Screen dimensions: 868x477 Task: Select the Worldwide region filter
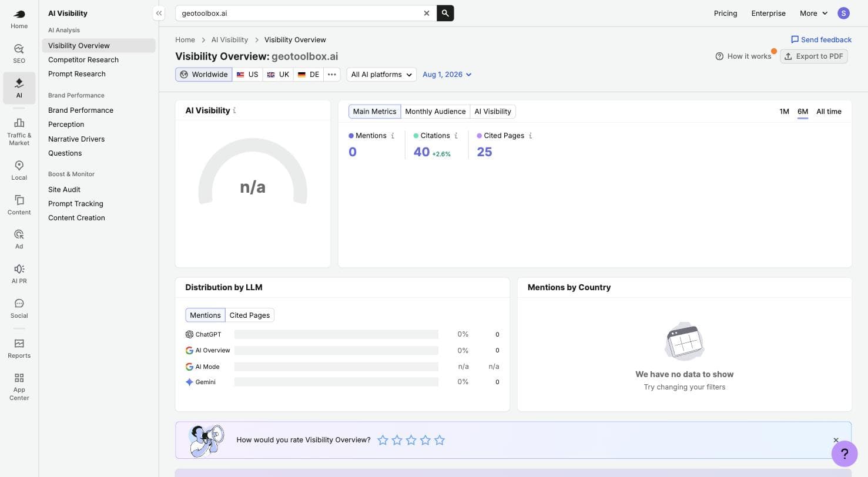point(204,75)
